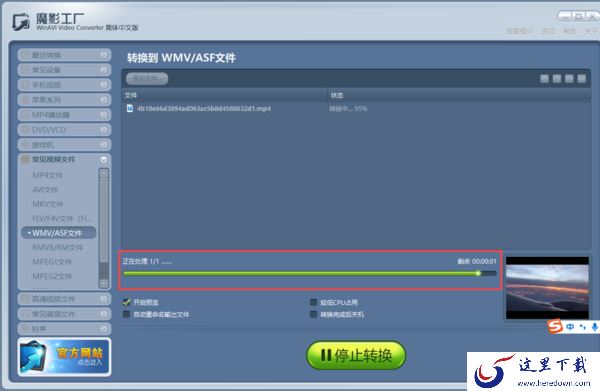Screen dimensions: 600x391
Task: Open the 选项 menu at top right
Action: coord(548,31)
